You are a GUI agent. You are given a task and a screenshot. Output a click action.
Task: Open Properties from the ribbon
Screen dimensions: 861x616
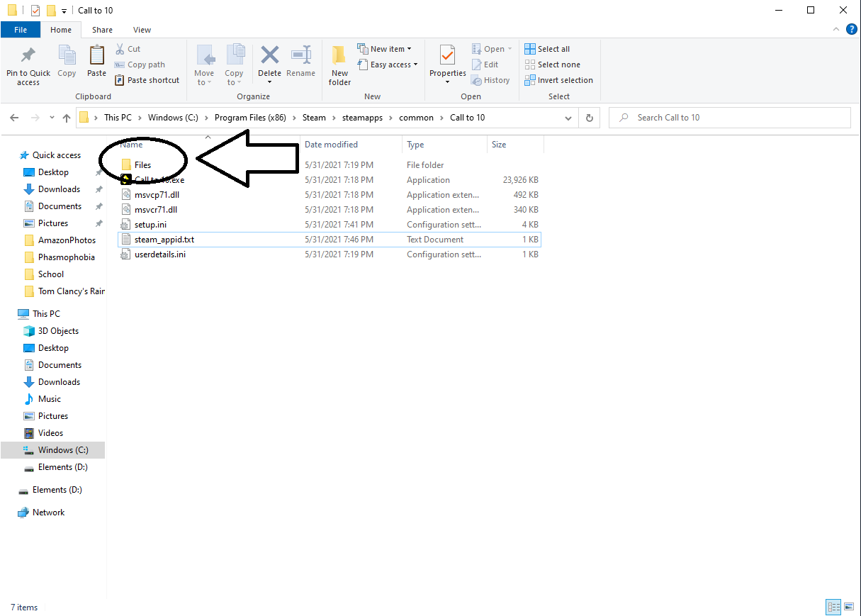[x=447, y=57]
